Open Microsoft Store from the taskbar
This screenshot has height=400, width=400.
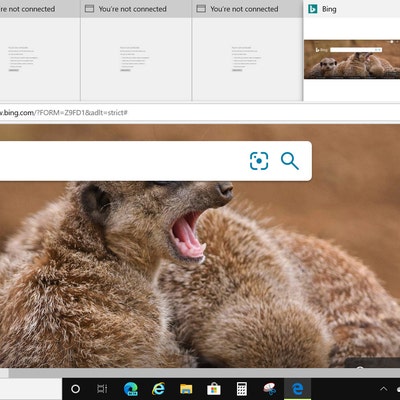pyautogui.click(x=214, y=389)
